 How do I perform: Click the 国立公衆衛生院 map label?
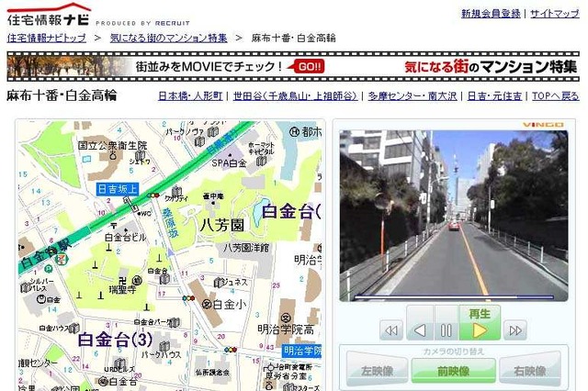point(112,145)
